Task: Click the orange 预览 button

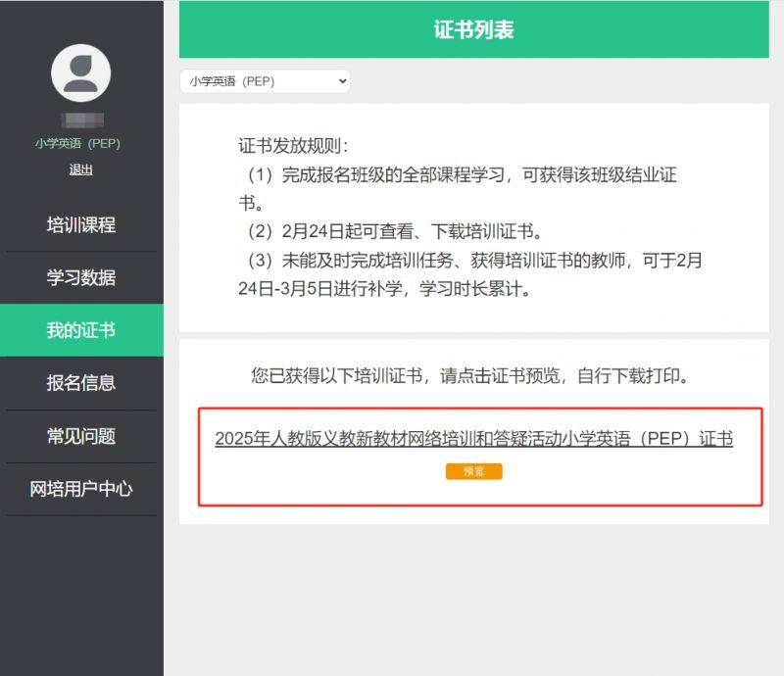Action: point(474,471)
